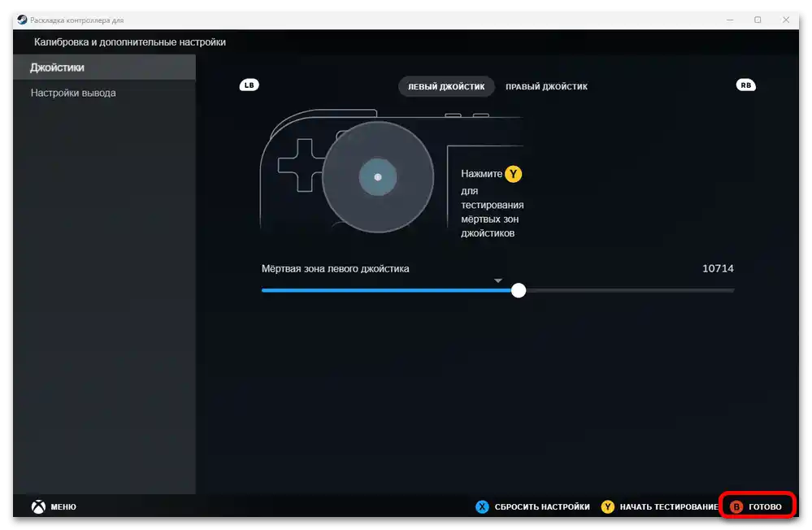Image resolution: width=812 pixels, height=530 pixels.
Task: Click the LB bumper icon
Action: [249, 85]
